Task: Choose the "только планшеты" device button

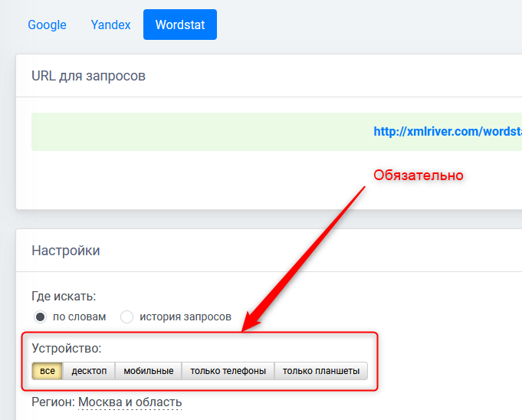Action: click(321, 371)
